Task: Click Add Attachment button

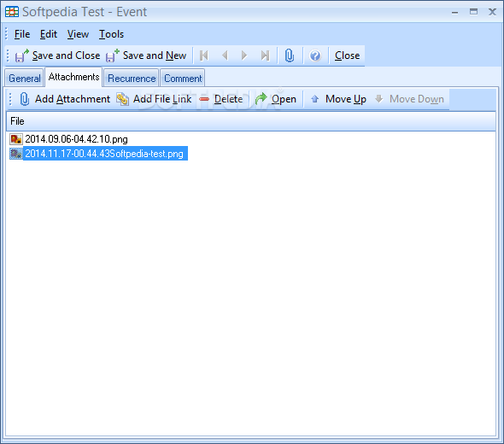Action: pyautogui.click(x=65, y=99)
